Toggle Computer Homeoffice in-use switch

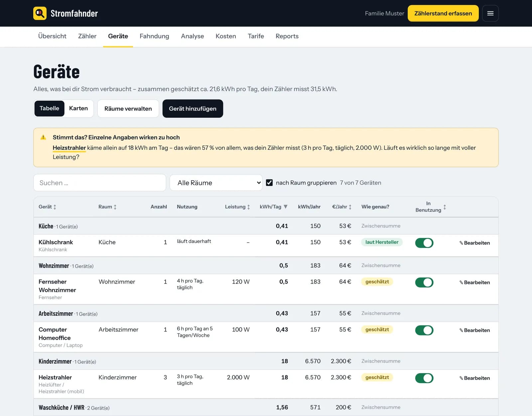424,330
